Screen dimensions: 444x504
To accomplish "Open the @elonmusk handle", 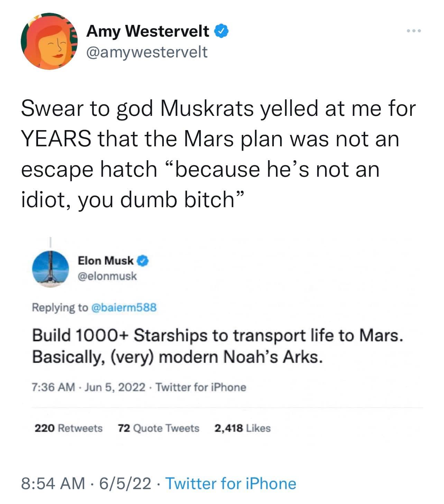I will (x=107, y=276).
